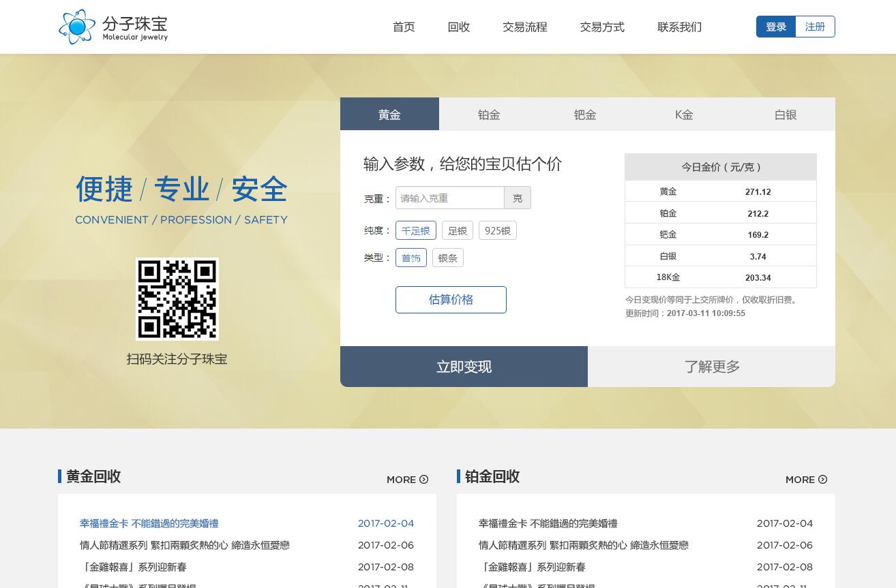The width and height of the screenshot is (896, 588).
Task: Switch to the 铂金 tab
Action: point(489,114)
